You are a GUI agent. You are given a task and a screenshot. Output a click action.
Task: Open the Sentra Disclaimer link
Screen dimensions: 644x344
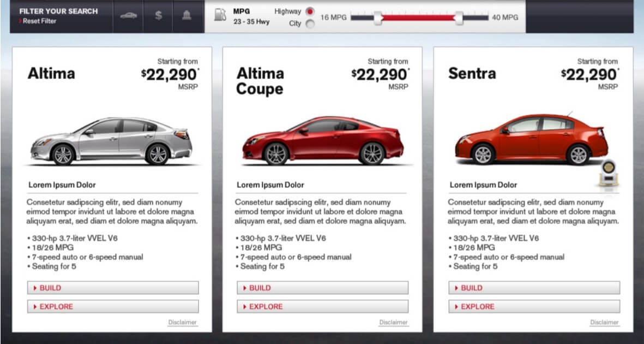[605, 323]
